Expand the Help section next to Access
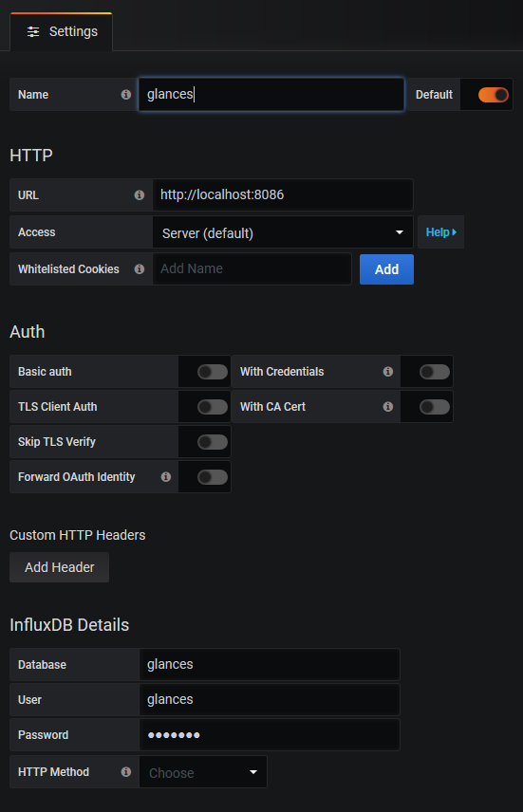The width and height of the screenshot is (523, 812). pyautogui.click(x=441, y=232)
